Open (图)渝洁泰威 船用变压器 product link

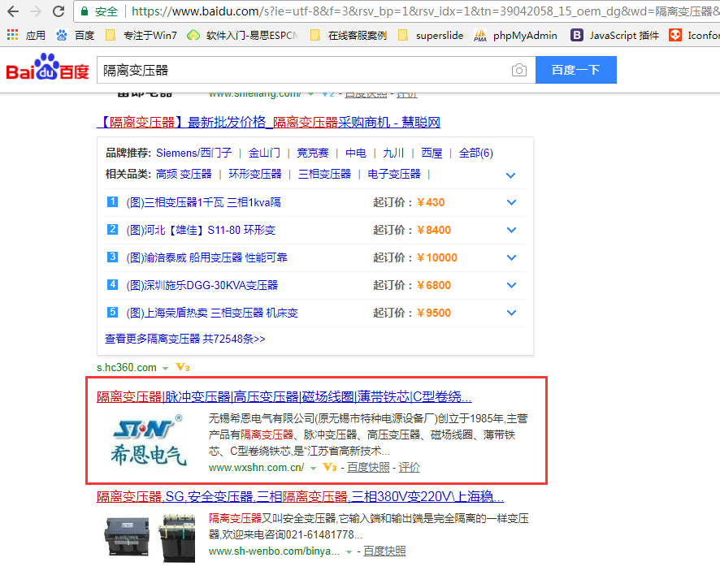coord(206,257)
